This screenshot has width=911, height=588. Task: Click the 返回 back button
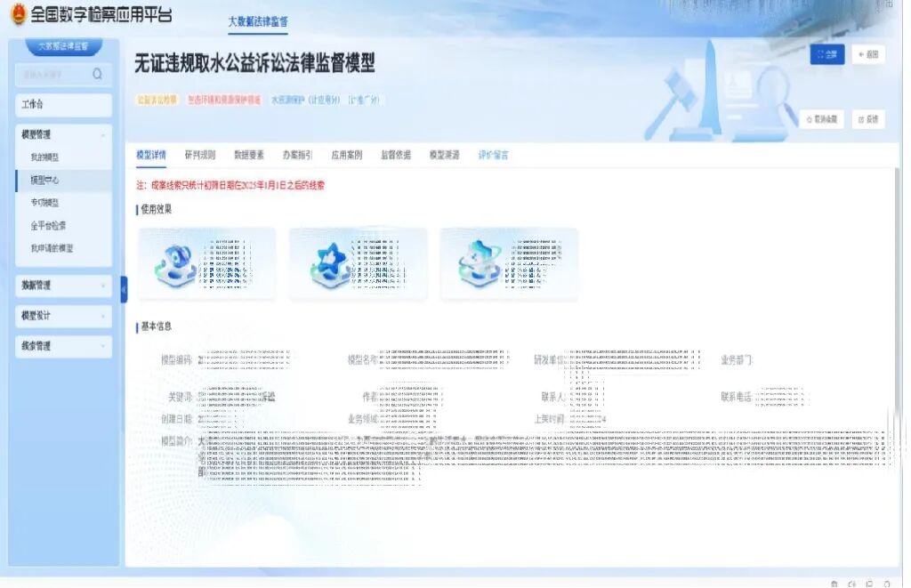(x=867, y=55)
